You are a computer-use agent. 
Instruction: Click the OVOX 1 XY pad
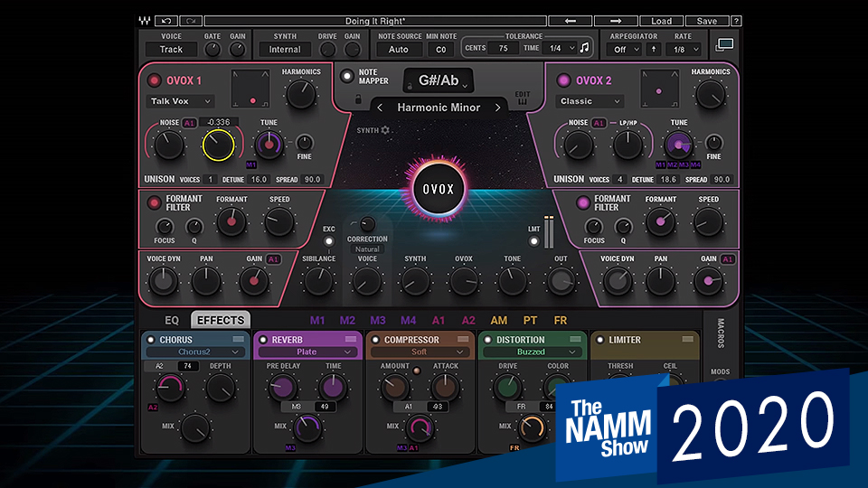250,89
